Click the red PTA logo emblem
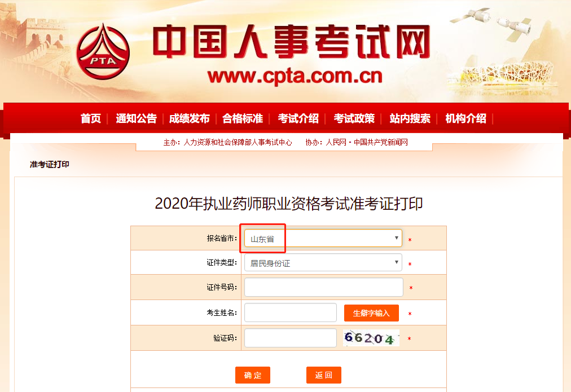Viewport: 571px width, 392px height. point(103,52)
